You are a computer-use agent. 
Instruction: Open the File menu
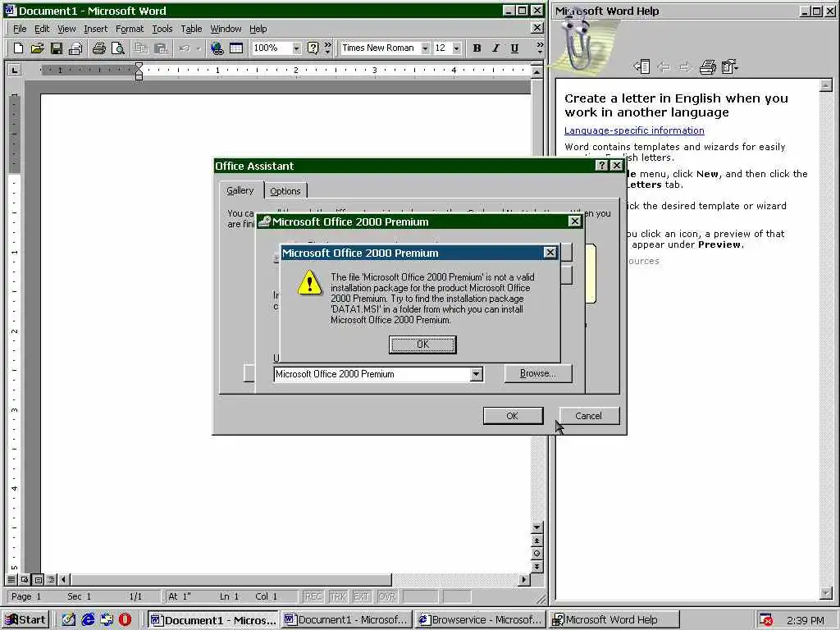(x=20, y=29)
